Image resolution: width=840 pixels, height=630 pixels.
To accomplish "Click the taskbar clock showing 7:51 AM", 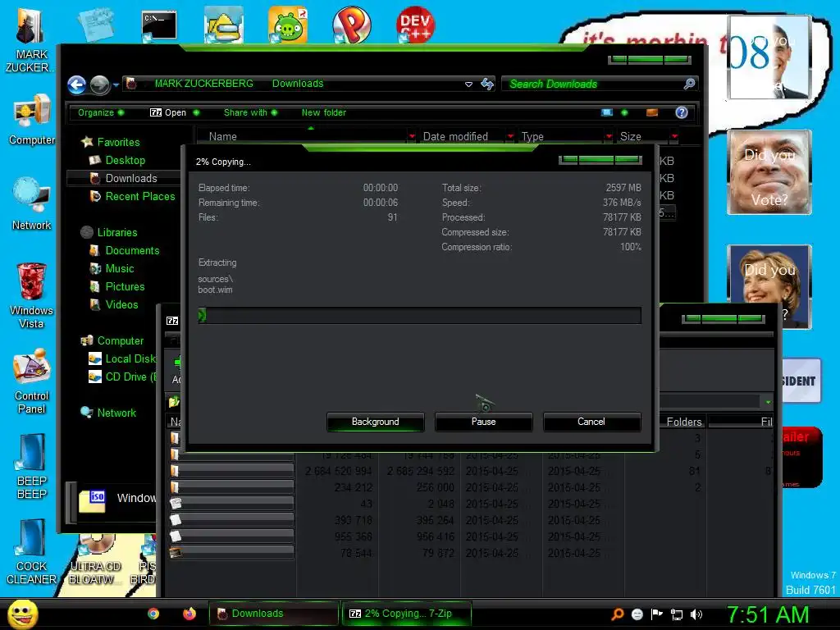I will coord(768,614).
